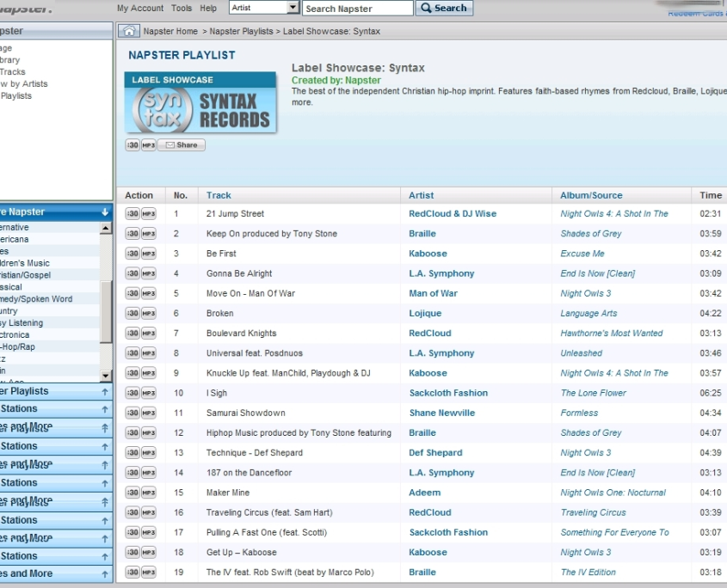Preview 30 seconds of Broken
This screenshot has height=588, width=727.
click(x=132, y=313)
